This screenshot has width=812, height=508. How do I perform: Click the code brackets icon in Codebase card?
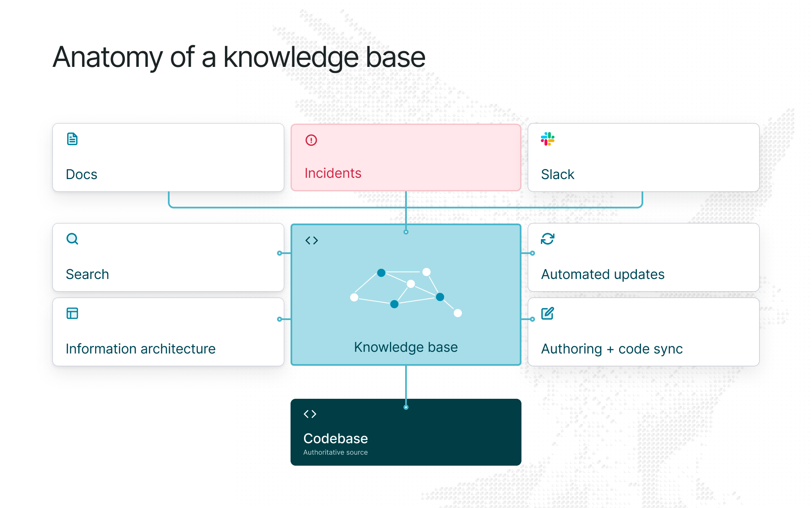coord(310,414)
